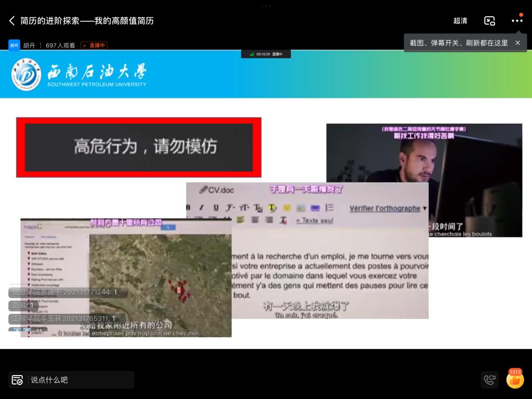
Task: Open the three-dot more options menu
Action: (x=516, y=21)
